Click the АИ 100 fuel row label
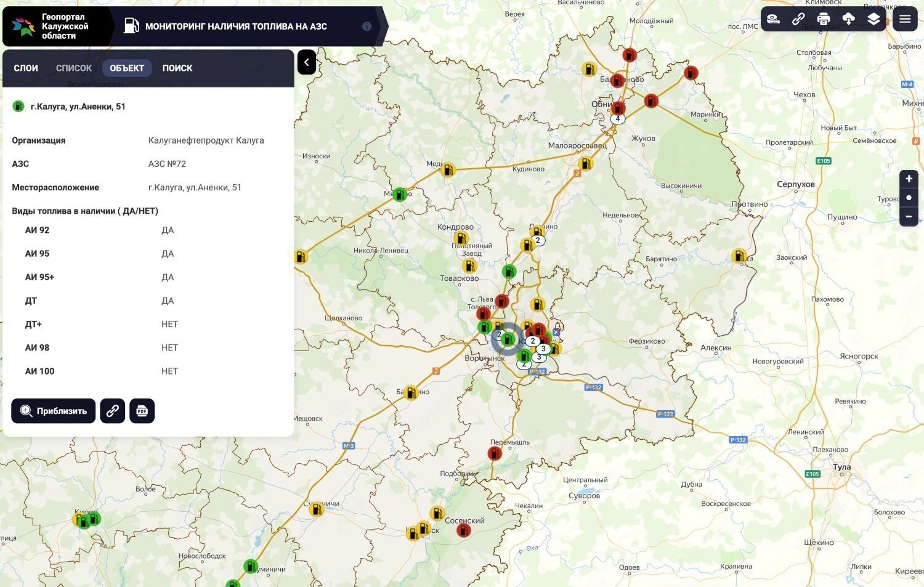Screen dimensions: 924x587 pos(39,371)
